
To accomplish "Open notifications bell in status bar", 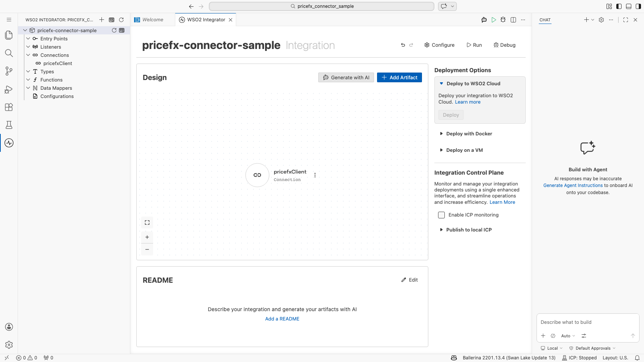I will click(x=637, y=358).
